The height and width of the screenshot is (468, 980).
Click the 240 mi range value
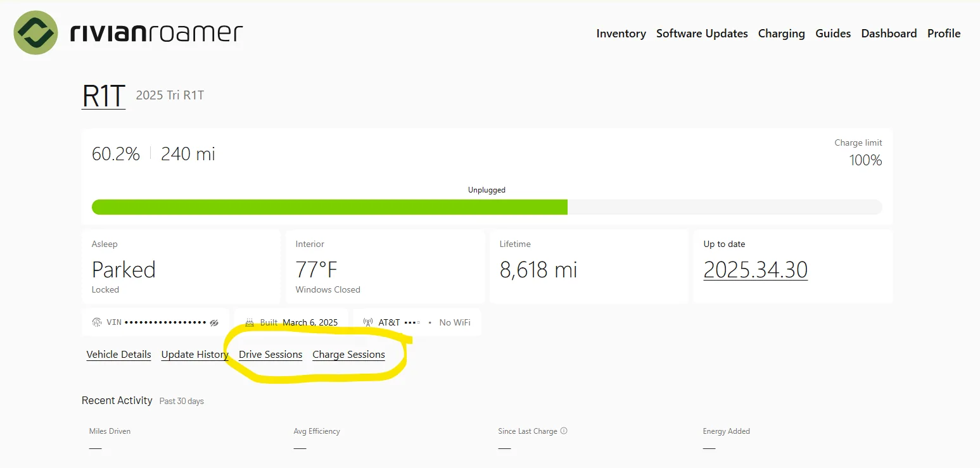pyautogui.click(x=188, y=154)
